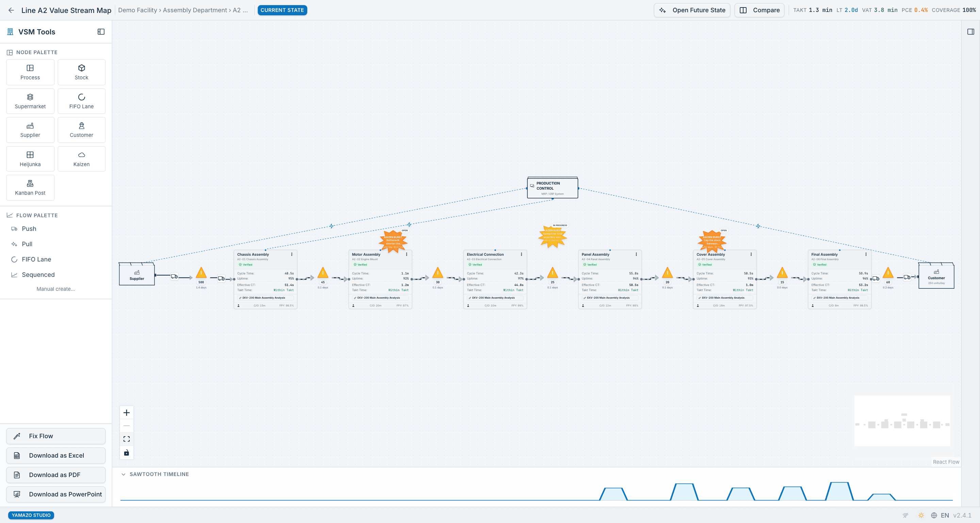The height and width of the screenshot is (523, 980).
Task: Download the map as PowerPoint
Action: click(55, 494)
